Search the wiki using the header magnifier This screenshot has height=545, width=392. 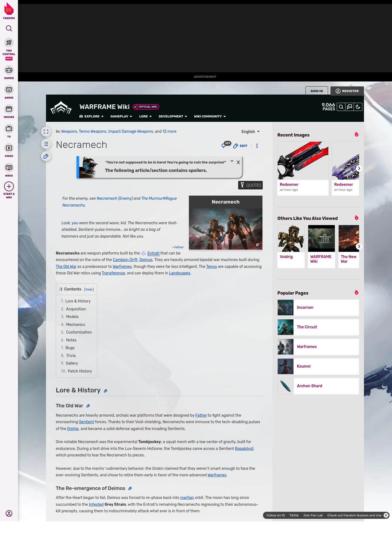pos(341,107)
